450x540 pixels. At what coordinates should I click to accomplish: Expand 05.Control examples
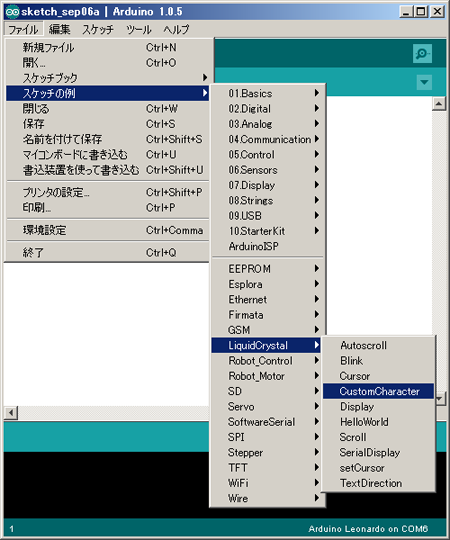267,154
